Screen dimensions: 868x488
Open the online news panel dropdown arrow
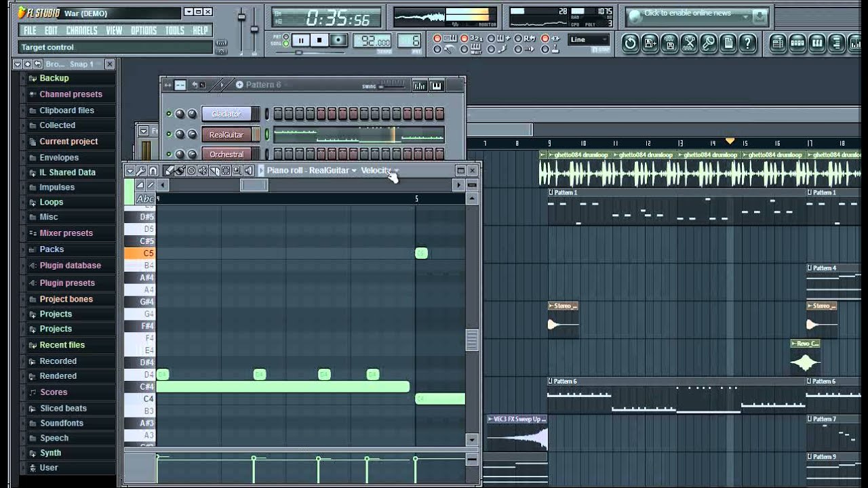[x=745, y=16]
